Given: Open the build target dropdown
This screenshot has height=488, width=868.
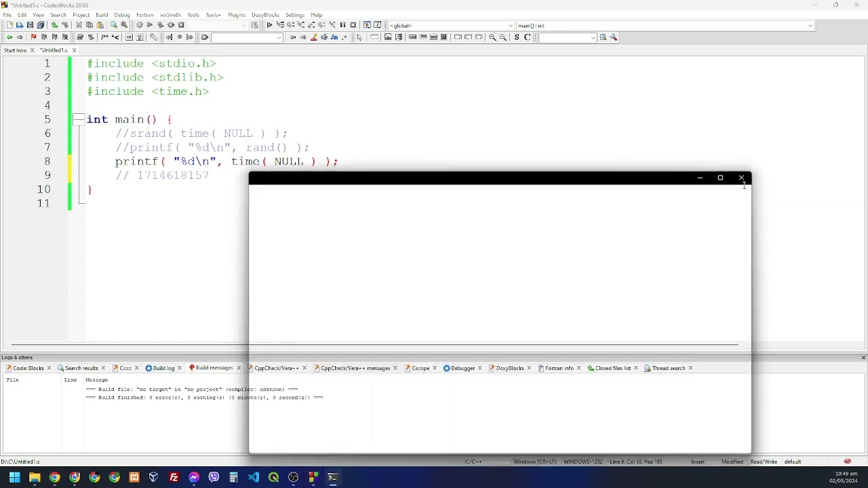Looking at the screenshot, I should (x=245, y=26).
